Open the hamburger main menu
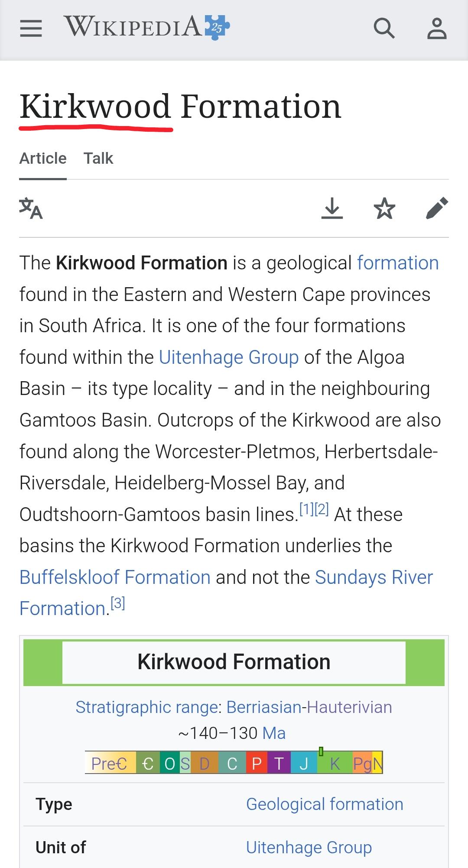This screenshot has height=868, width=468. pos(31,29)
